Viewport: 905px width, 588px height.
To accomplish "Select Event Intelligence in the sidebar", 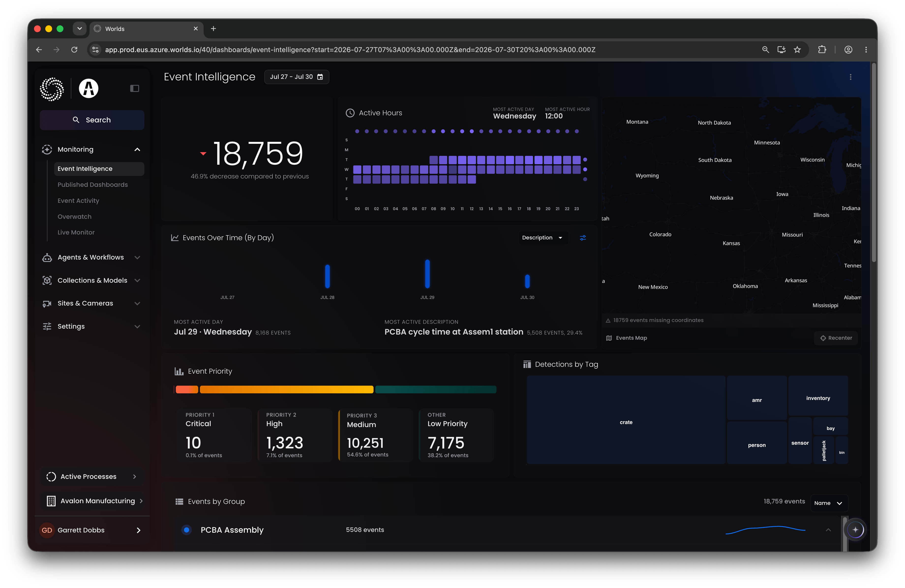I will (99, 169).
